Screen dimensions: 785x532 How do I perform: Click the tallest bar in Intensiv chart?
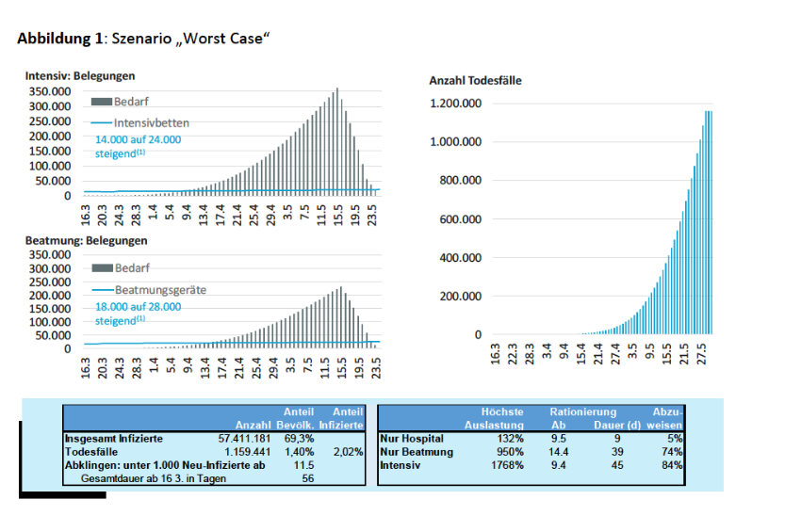(337, 141)
